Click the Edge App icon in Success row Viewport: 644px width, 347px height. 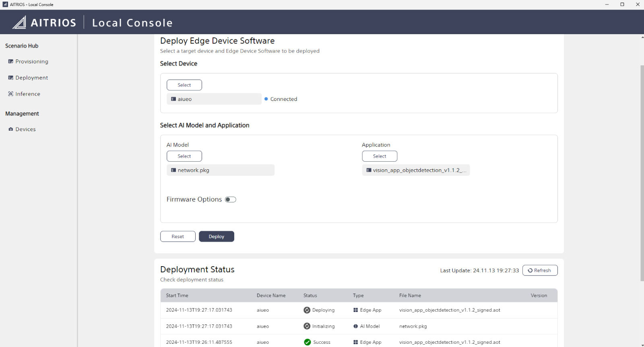(x=356, y=342)
